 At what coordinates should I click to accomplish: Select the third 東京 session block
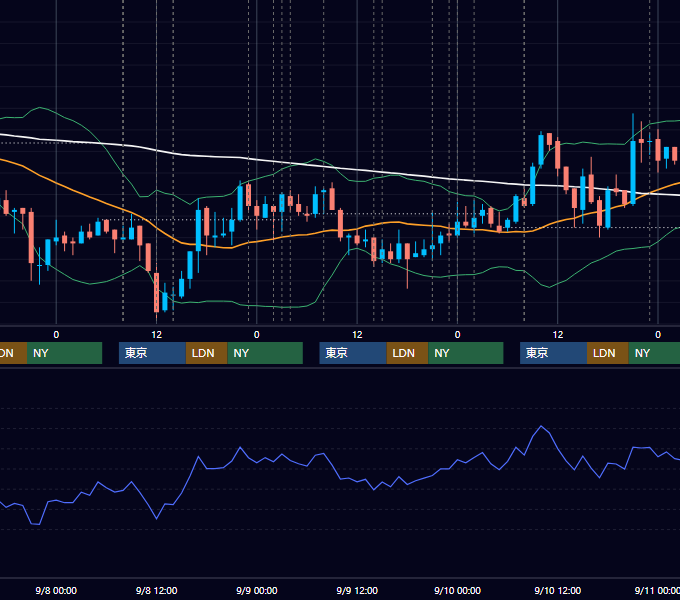click(553, 353)
